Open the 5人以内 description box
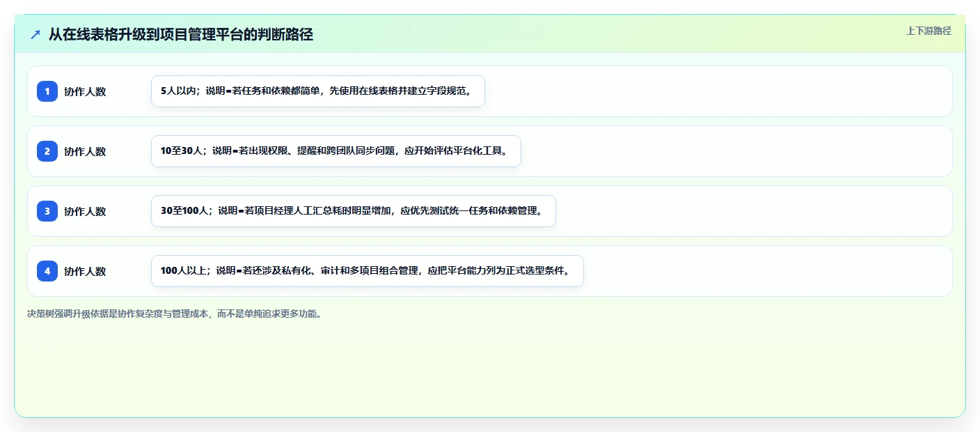The image size is (980, 432). coord(318,91)
